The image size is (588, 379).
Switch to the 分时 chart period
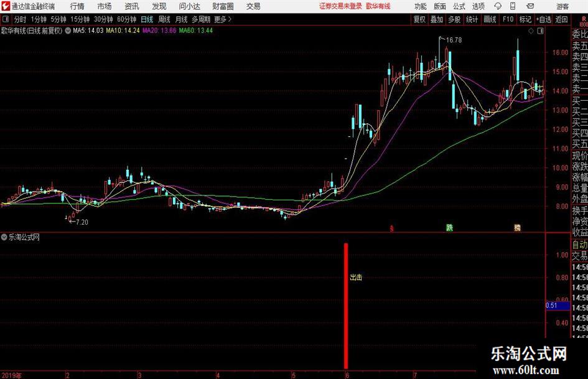point(20,19)
